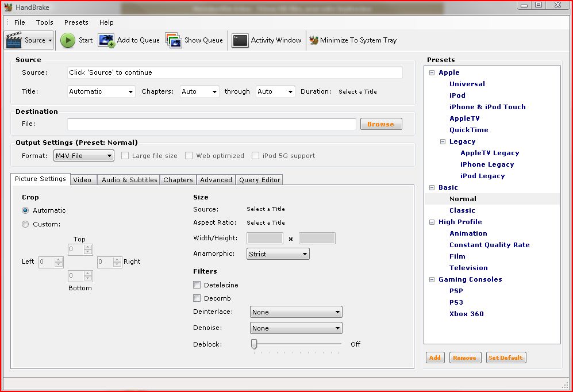This screenshot has height=392, width=573.
Task: Switch to the Video tab
Action: pos(83,180)
